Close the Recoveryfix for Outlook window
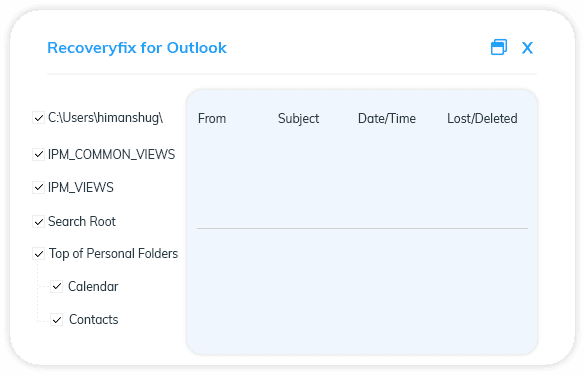The height and width of the screenshot is (375, 585). pyautogui.click(x=527, y=48)
